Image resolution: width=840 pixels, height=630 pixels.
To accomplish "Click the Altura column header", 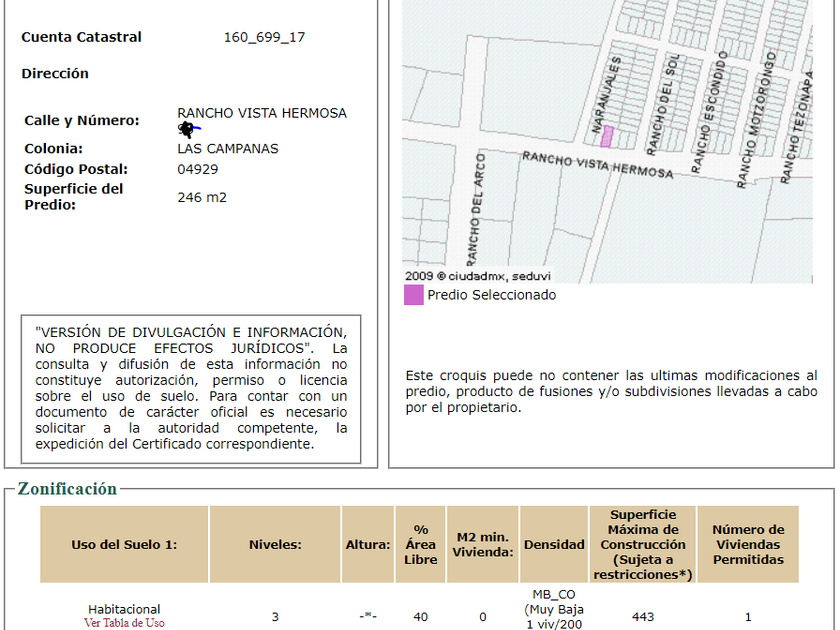I will tap(368, 544).
